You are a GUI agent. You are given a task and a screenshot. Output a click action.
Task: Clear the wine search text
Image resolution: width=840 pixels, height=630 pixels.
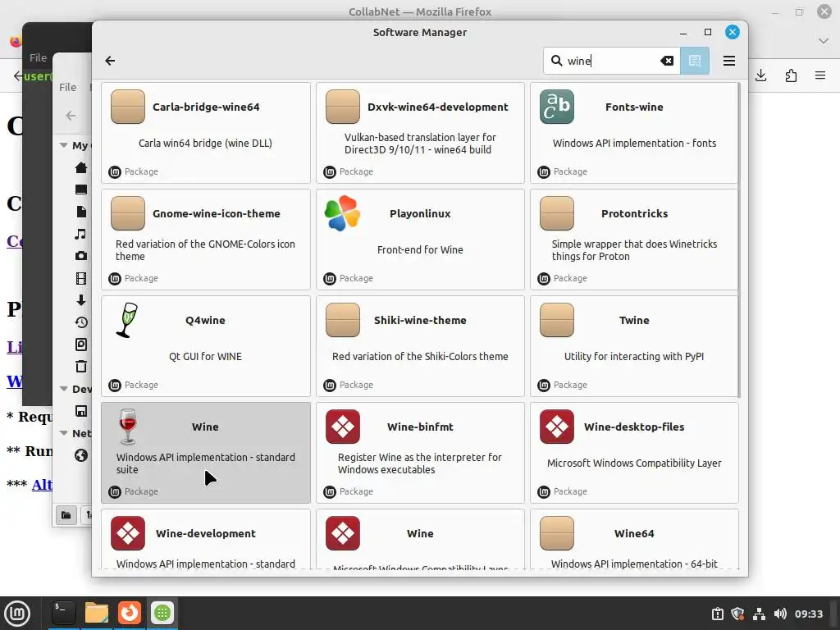coord(667,61)
